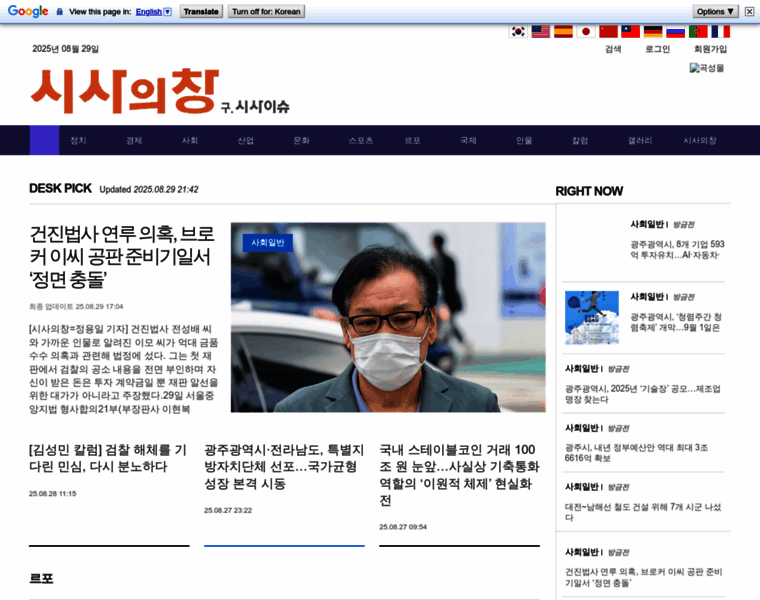
Task: Select the Chinese flag icon
Action: pyautogui.click(x=608, y=31)
